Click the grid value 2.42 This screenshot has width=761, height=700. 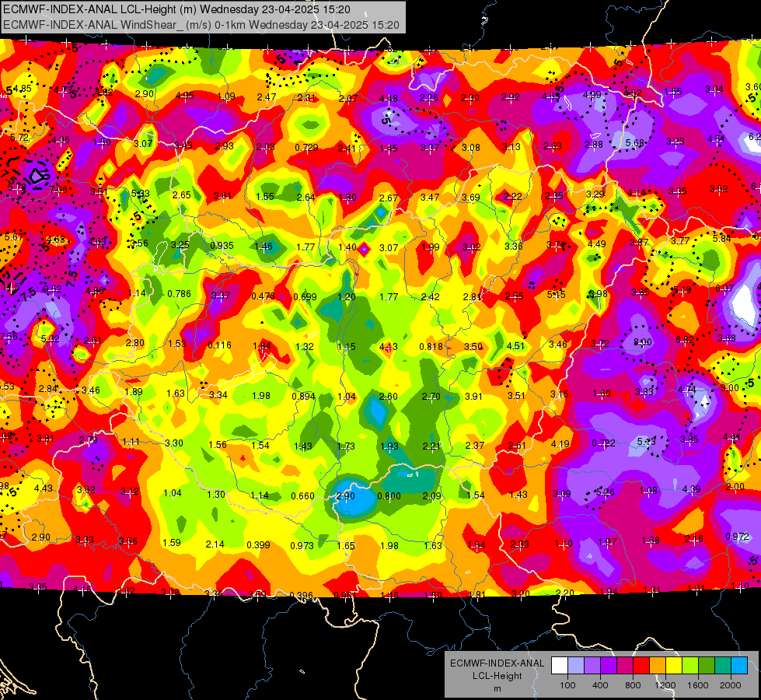[431, 296]
